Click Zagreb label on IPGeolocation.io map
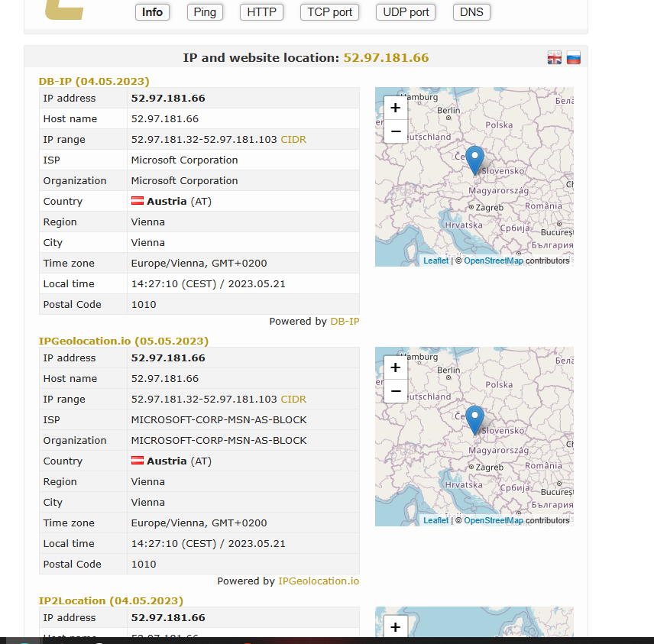The image size is (654, 644). pyautogui.click(x=489, y=468)
